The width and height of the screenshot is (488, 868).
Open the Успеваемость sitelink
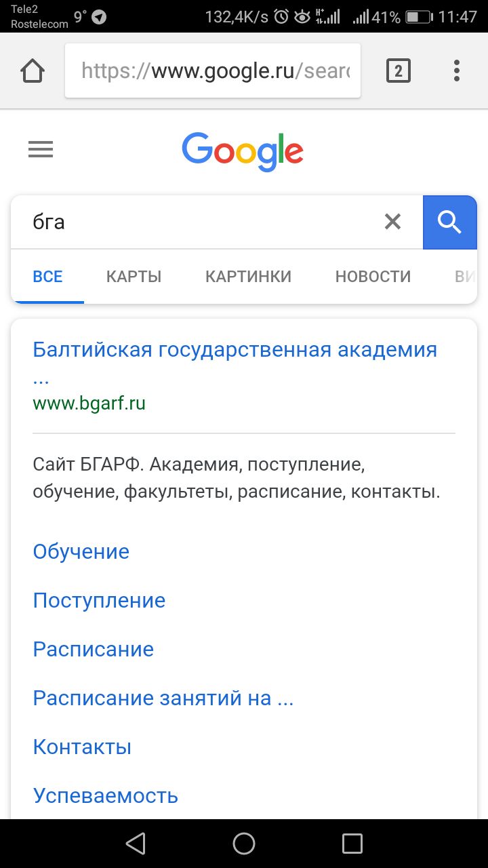coord(105,795)
